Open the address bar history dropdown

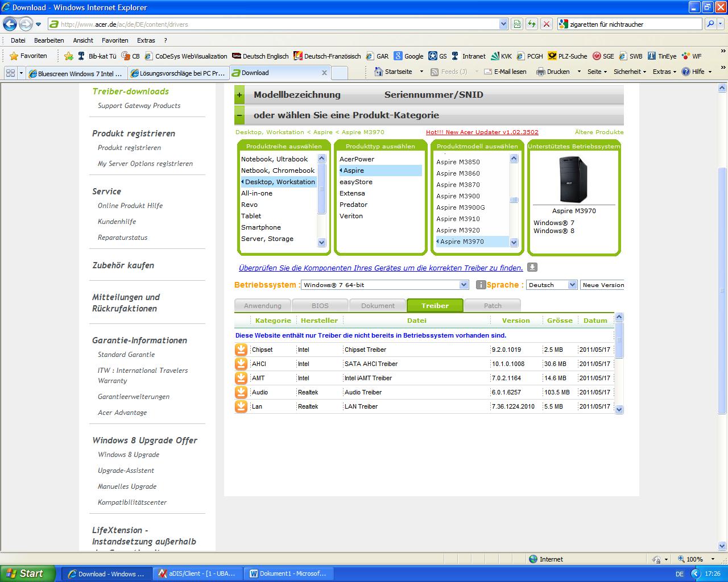pos(503,24)
